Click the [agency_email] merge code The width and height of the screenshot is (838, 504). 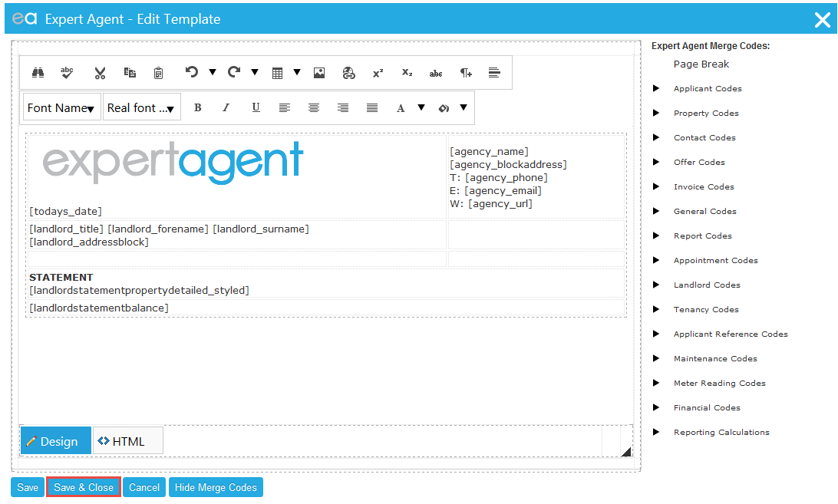point(503,191)
